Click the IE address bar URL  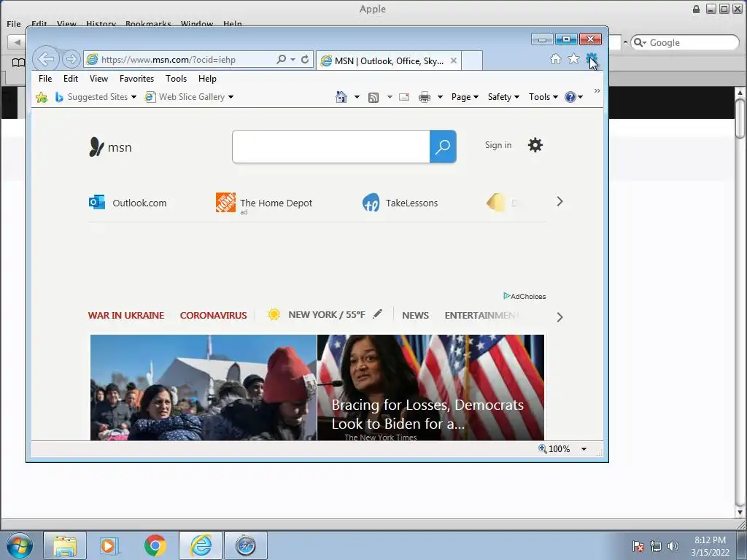169,60
